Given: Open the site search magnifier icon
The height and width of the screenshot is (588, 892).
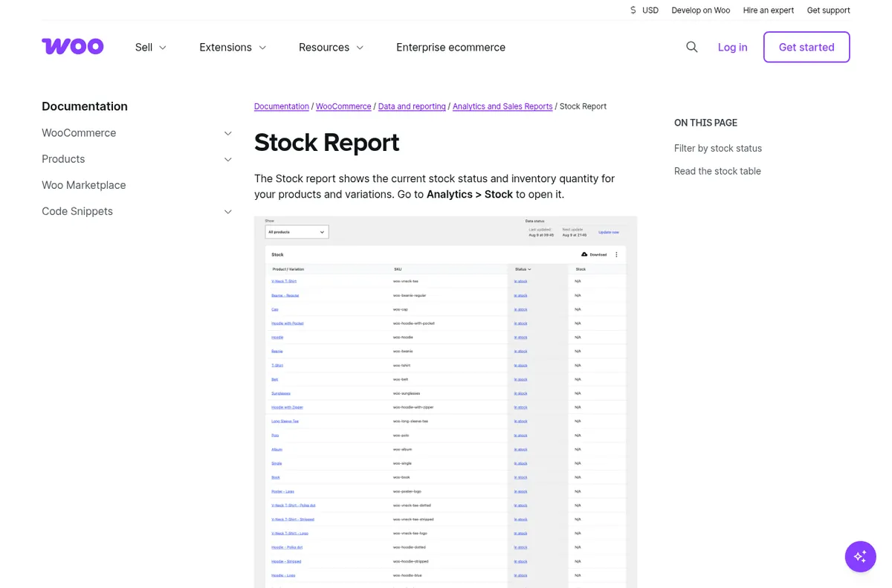Looking at the screenshot, I should click(692, 47).
